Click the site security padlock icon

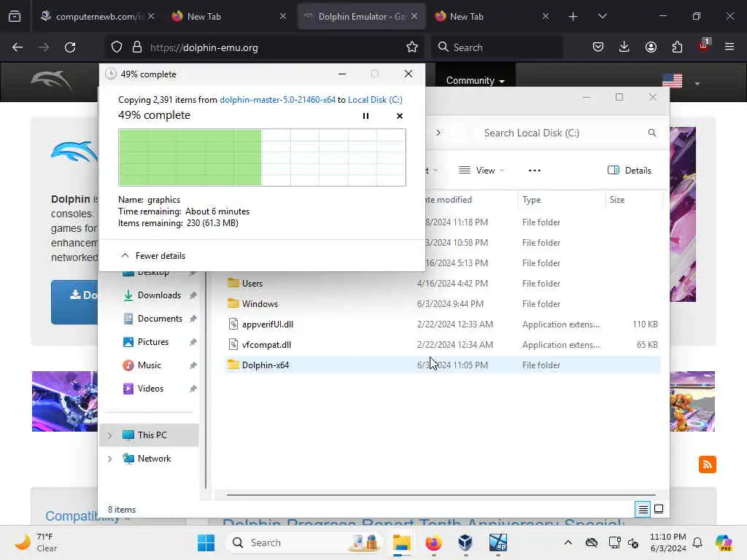tap(137, 47)
